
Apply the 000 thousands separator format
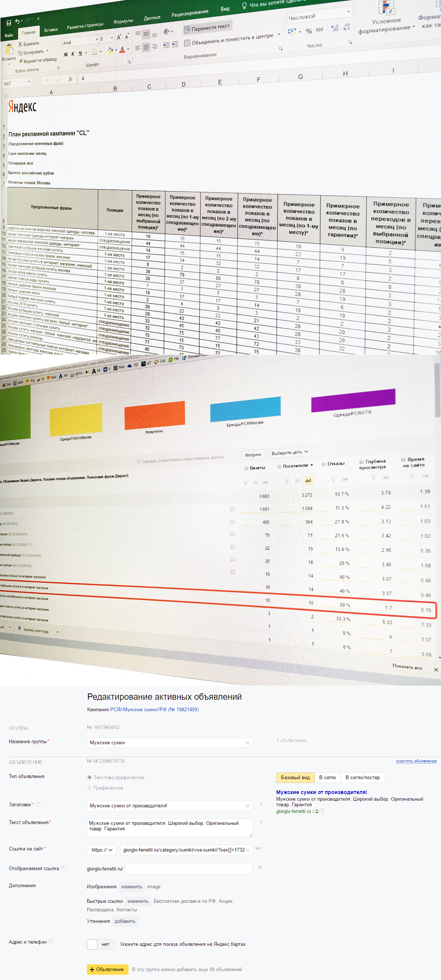pos(320,29)
